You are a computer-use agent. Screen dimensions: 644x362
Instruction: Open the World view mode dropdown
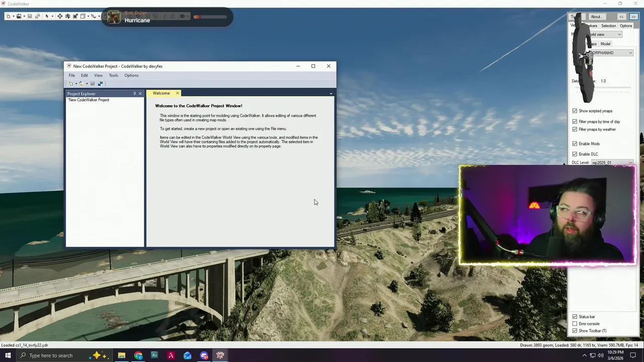pos(605,35)
